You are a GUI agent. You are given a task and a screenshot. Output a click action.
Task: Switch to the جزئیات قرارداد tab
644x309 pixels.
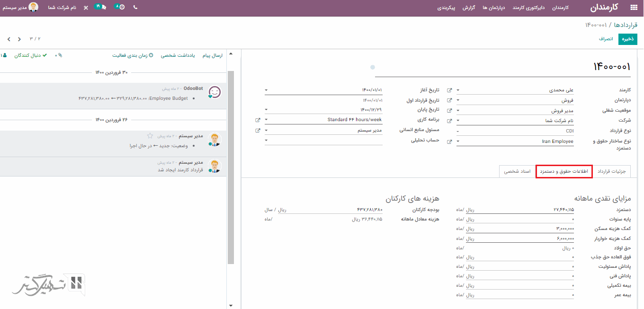[611, 171]
